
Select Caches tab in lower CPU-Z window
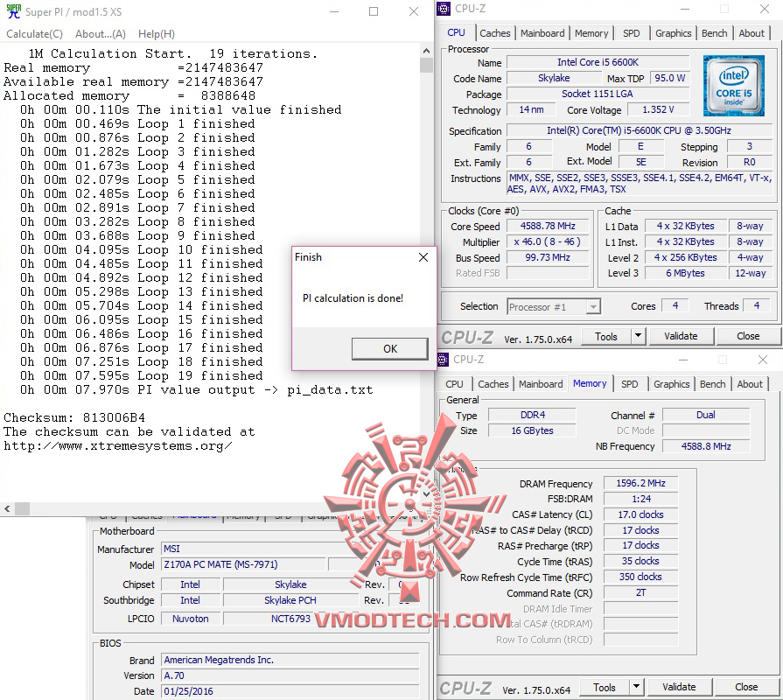tap(493, 384)
